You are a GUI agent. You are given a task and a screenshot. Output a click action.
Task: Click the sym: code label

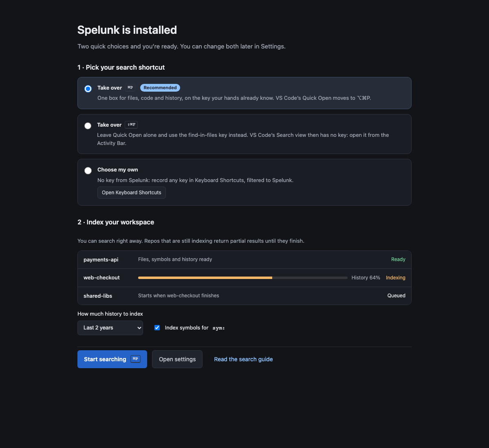(x=219, y=328)
